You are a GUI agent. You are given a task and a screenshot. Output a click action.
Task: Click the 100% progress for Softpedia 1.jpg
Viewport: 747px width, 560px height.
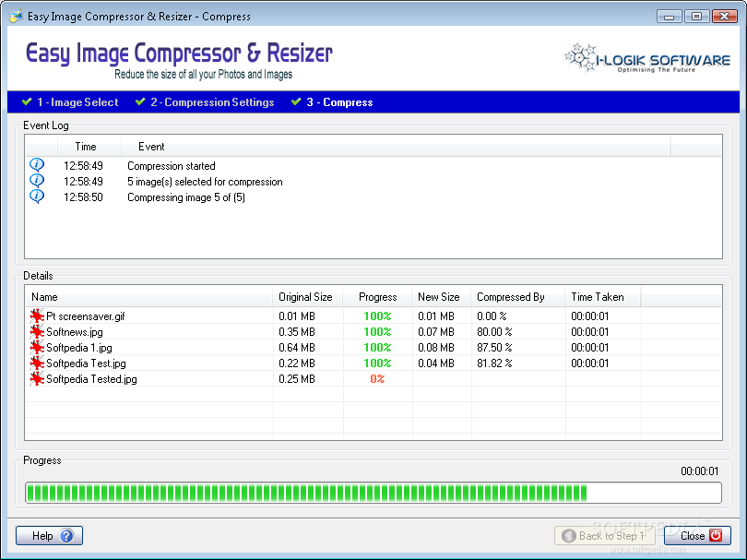[377, 348]
